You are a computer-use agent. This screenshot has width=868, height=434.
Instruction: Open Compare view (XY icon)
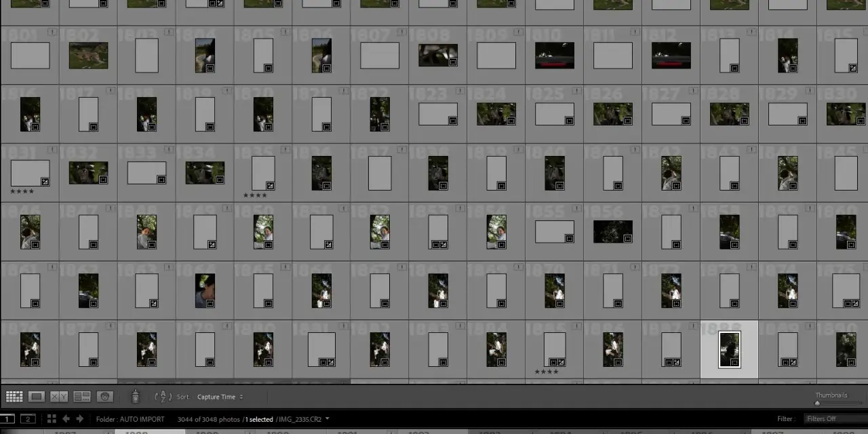coord(59,397)
